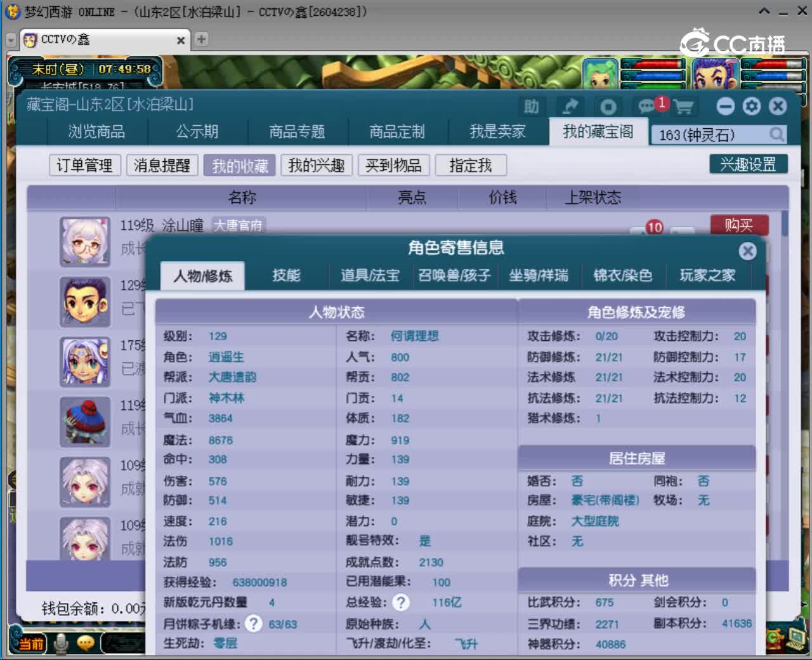The width and height of the screenshot is (812, 660).
Task: Close the CCTVの鑫 tab
Action: 181,40
